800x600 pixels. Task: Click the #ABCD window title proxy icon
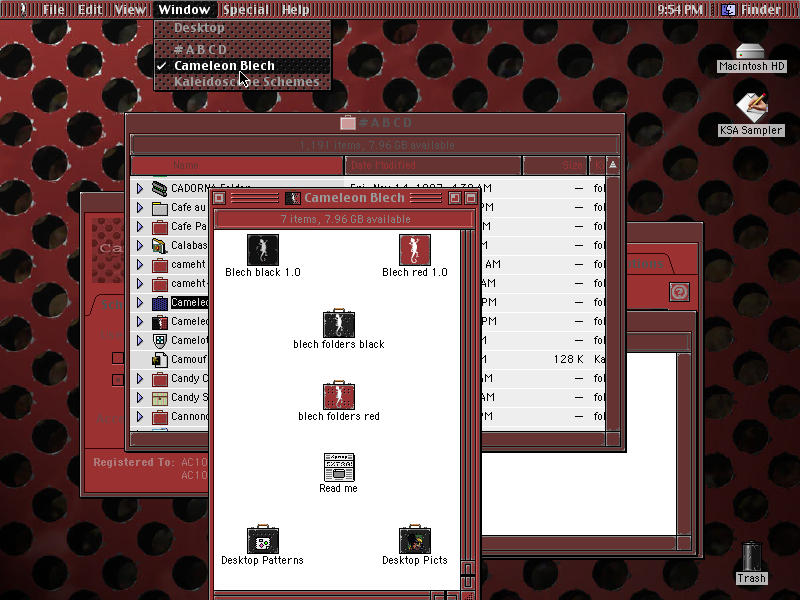(348, 122)
